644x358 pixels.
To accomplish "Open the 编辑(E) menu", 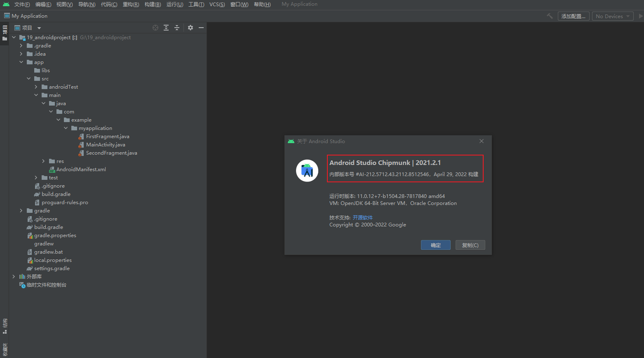I will coord(43,4).
